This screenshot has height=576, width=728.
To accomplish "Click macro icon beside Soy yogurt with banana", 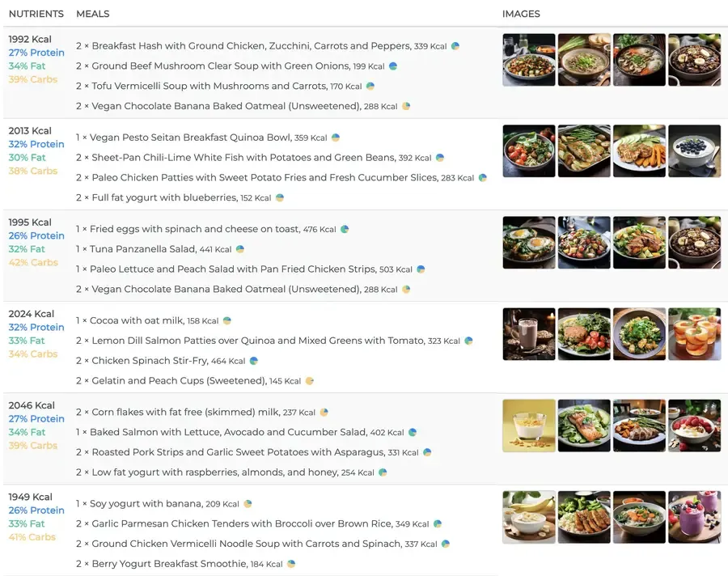I will coord(248,503).
